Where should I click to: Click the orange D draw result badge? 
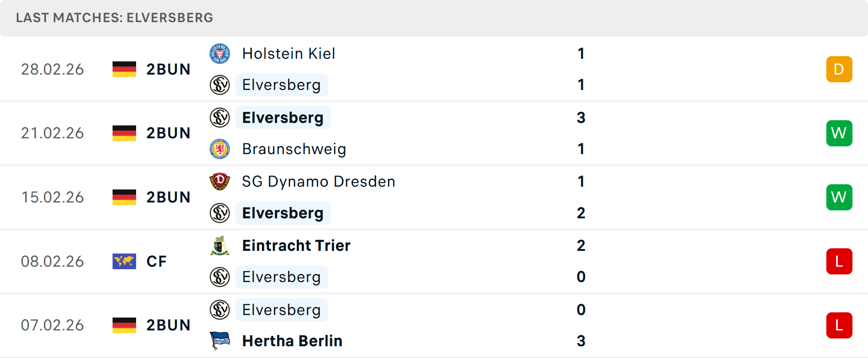coord(839,69)
